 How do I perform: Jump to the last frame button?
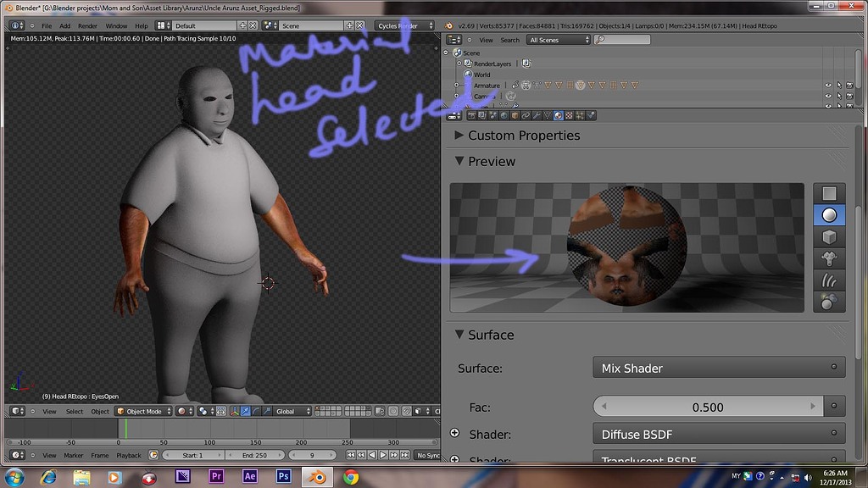[x=404, y=455]
